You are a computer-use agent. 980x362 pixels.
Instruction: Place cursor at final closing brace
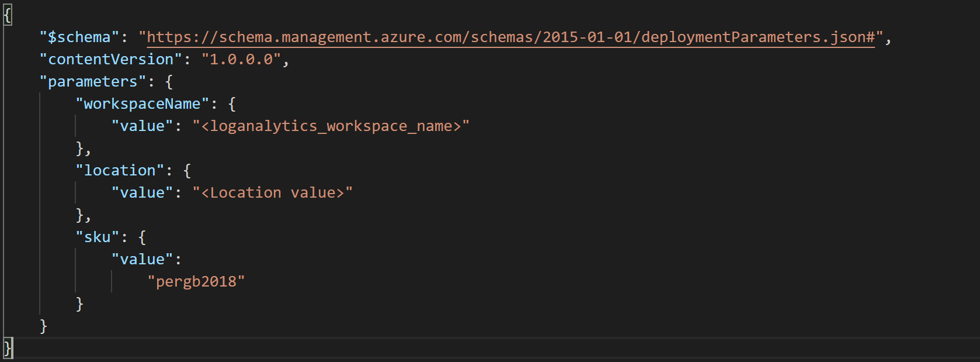click(8, 349)
